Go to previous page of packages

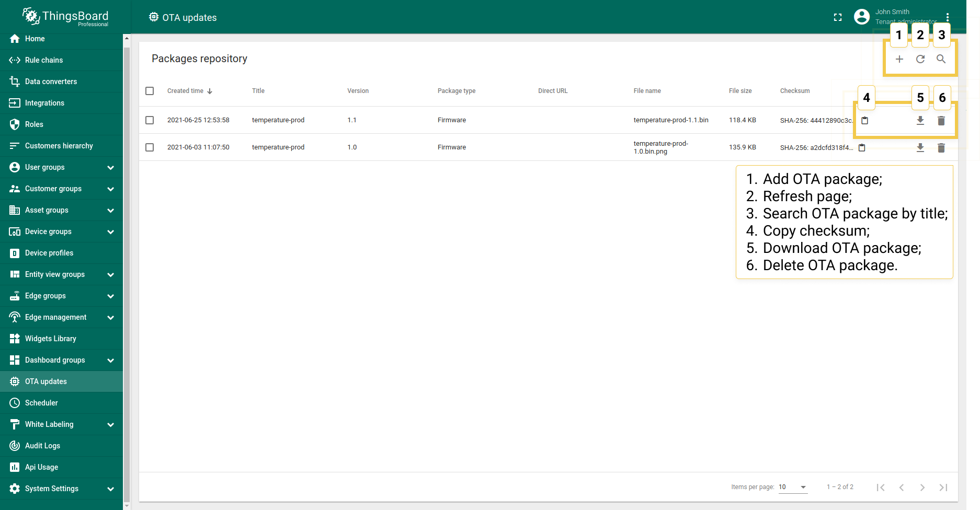coord(902,488)
